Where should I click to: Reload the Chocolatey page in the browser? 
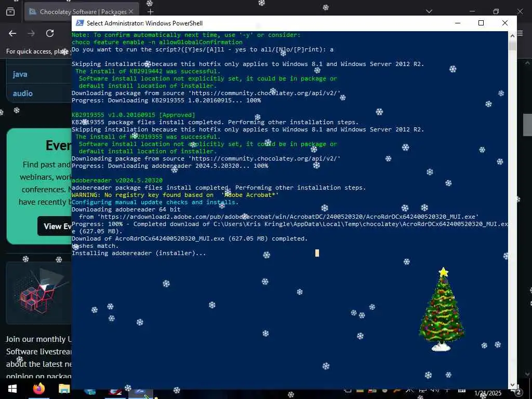(50, 33)
